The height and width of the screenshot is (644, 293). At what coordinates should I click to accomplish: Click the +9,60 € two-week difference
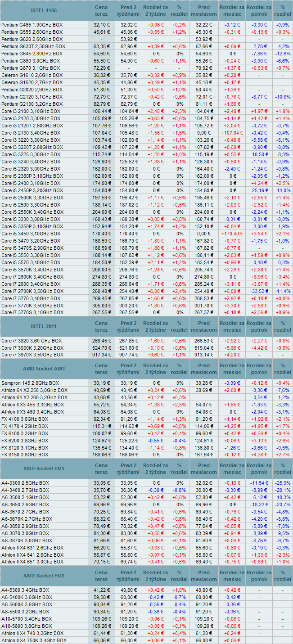point(156,355)
